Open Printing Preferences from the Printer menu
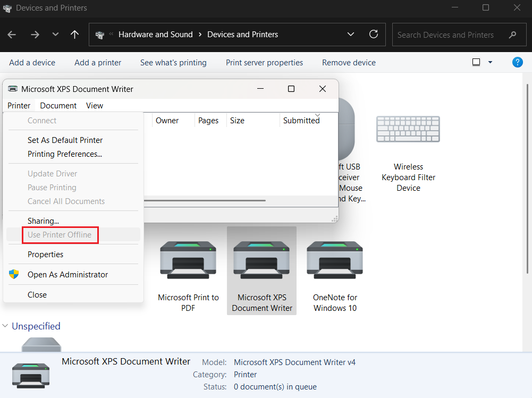Screen dimensions: 532x398 [64, 154]
